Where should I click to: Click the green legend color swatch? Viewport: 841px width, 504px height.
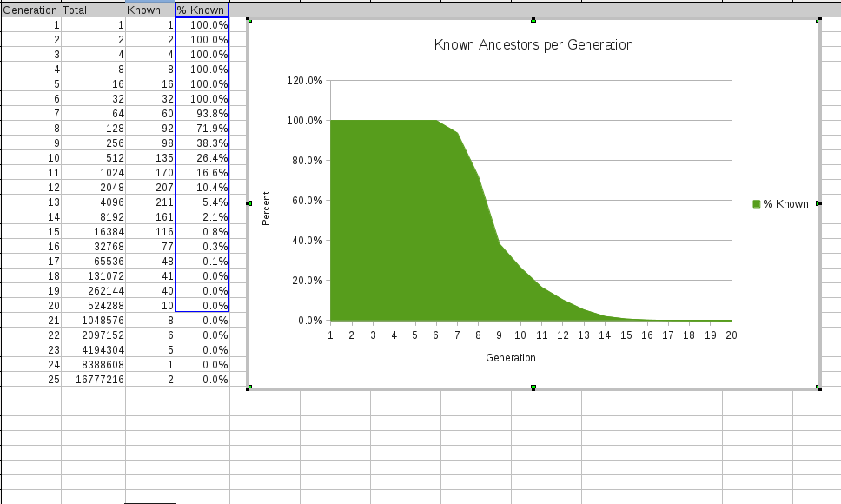coord(756,203)
